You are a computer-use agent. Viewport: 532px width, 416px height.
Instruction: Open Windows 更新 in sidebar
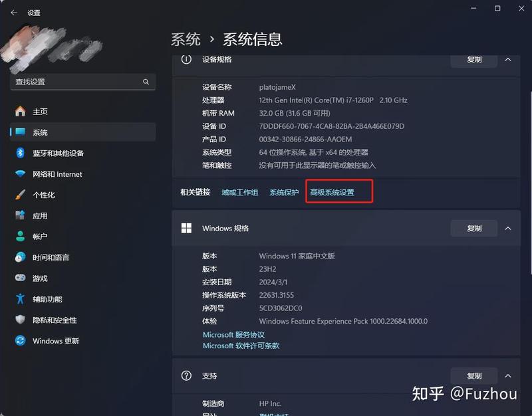(82, 340)
